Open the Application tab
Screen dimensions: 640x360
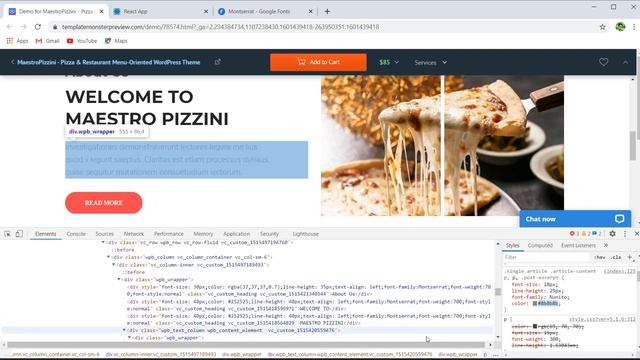tap(236, 234)
